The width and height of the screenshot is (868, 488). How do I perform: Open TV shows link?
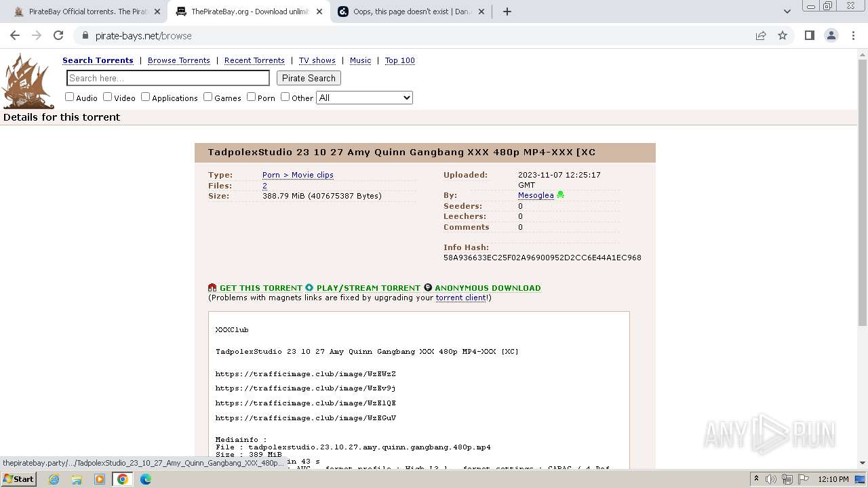coord(317,60)
